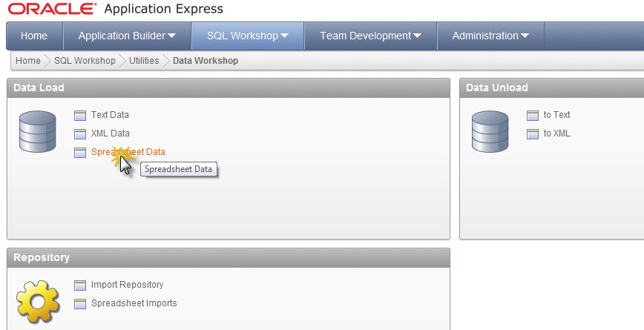Expand the Application Builder dropdown arrow
Viewport: 644px width, 330px height.
(x=171, y=36)
